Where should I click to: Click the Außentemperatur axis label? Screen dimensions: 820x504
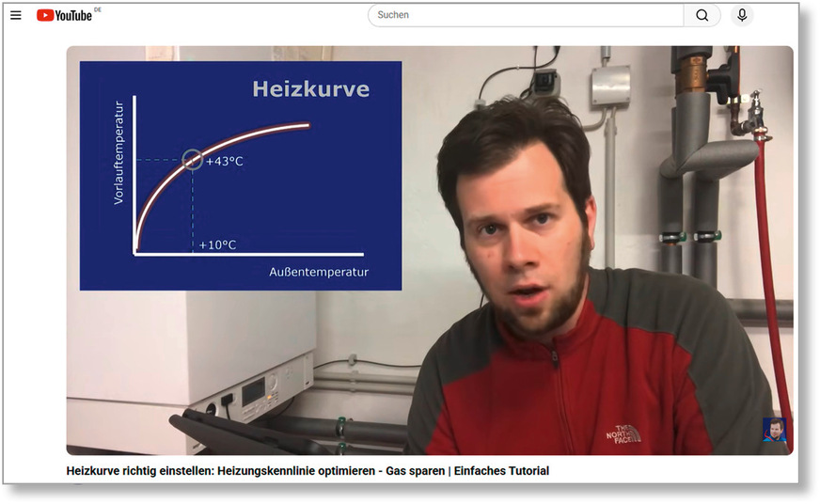[x=319, y=272]
